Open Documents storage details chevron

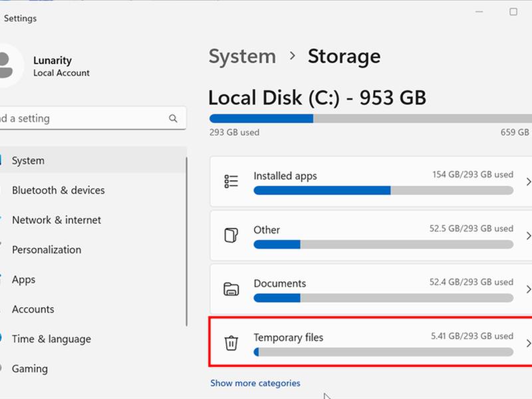point(528,289)
